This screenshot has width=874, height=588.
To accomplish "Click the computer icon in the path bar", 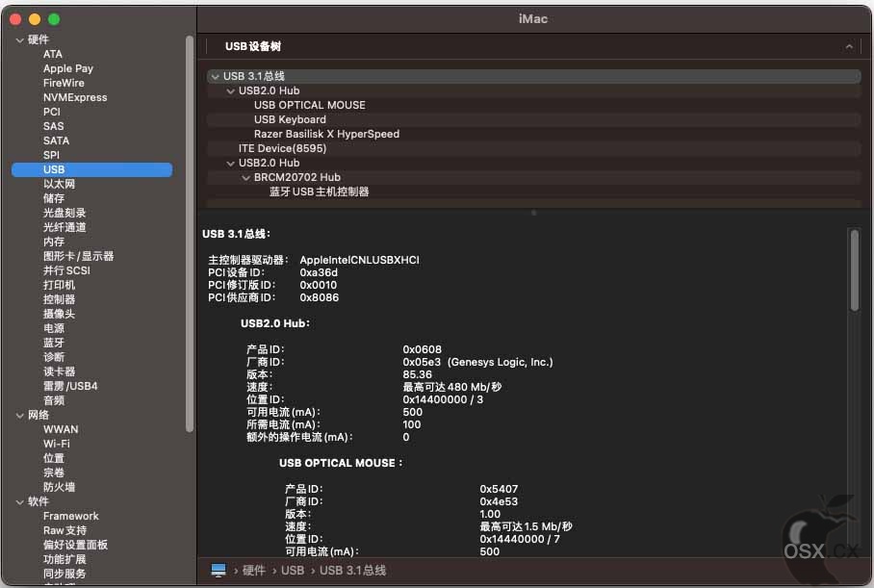I will 218,570.
